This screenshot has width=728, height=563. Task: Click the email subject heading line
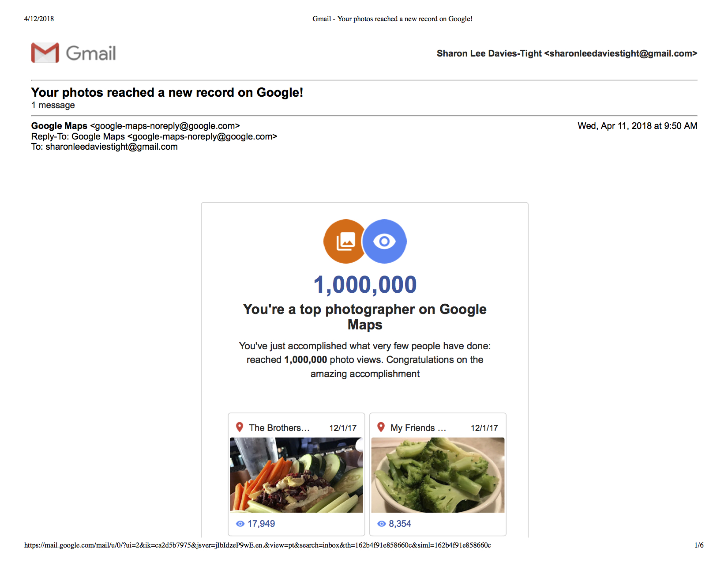pos(167,93)
